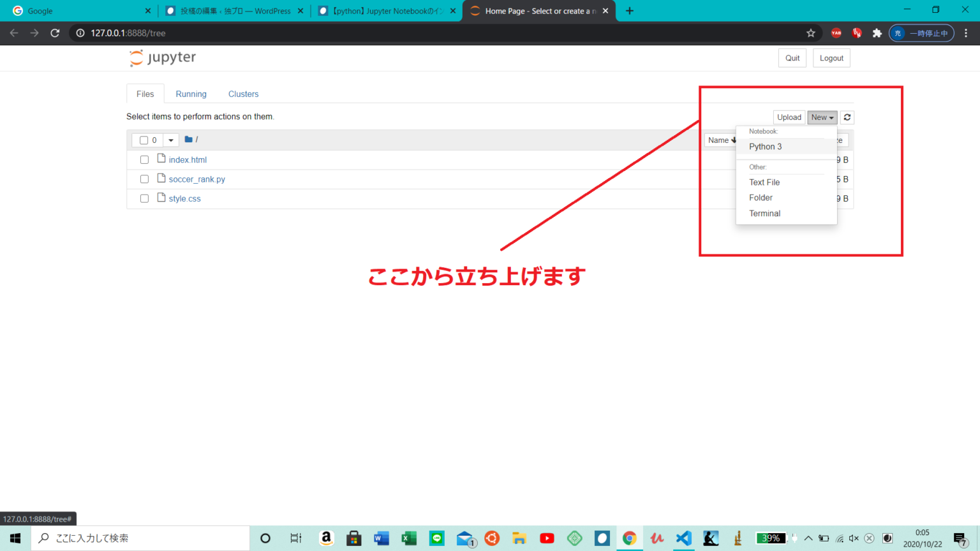Open the Windows Start menu

(15, 538)
